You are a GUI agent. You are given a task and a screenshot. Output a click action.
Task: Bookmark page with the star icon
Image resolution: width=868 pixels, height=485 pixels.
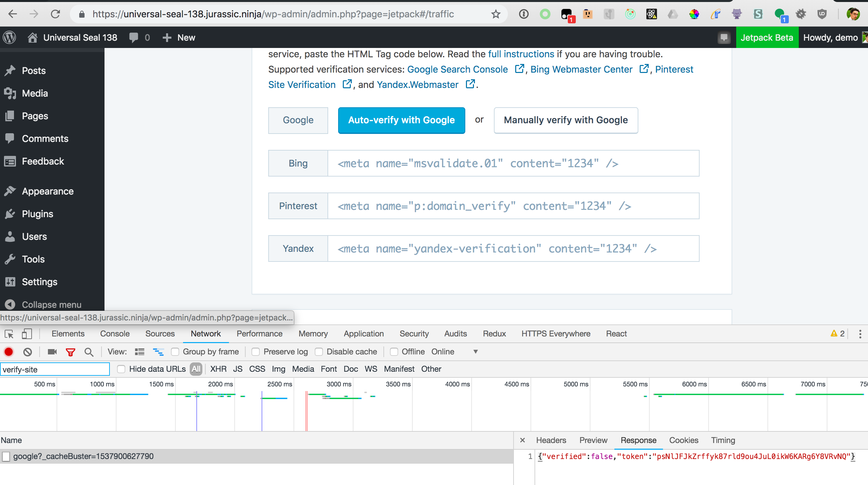(x=495, y=14)
